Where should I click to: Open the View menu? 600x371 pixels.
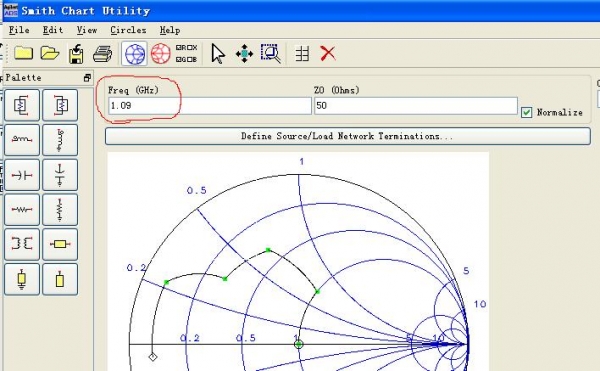[87, 30]
